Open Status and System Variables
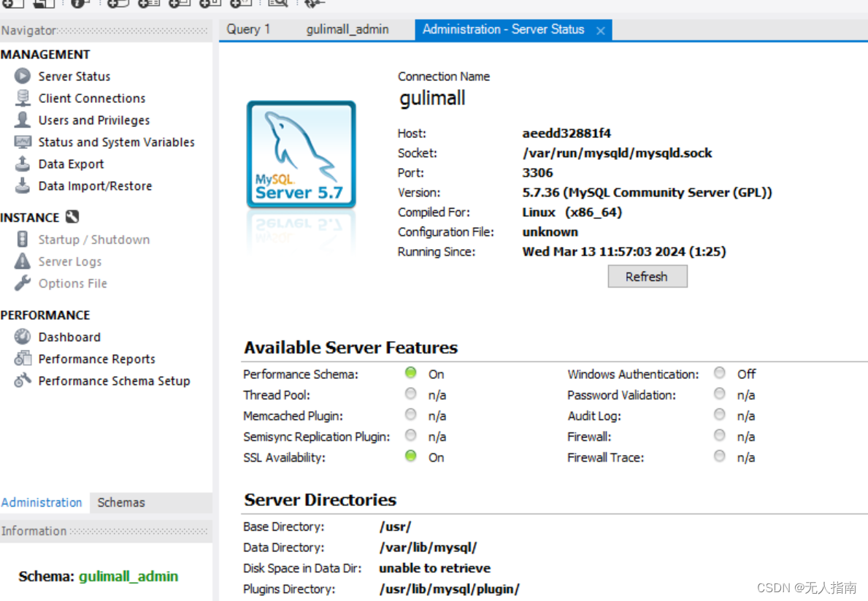 [x=116, y=142]
